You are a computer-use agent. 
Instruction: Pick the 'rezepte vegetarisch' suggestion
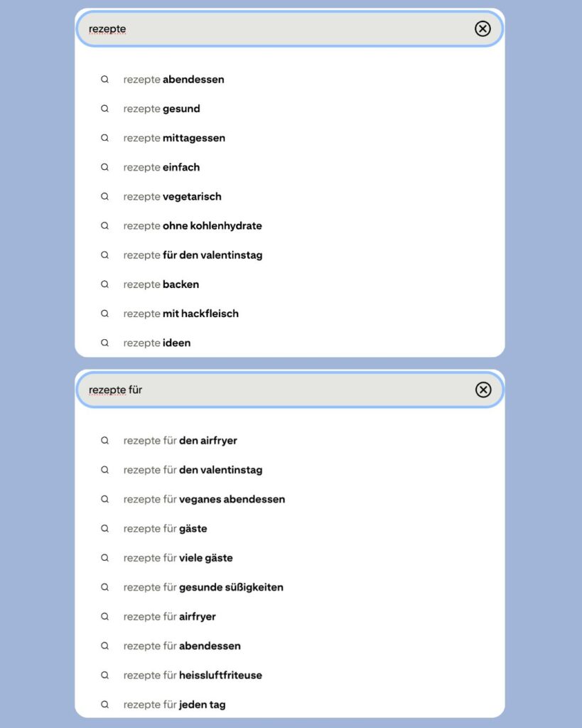point(172,197)
